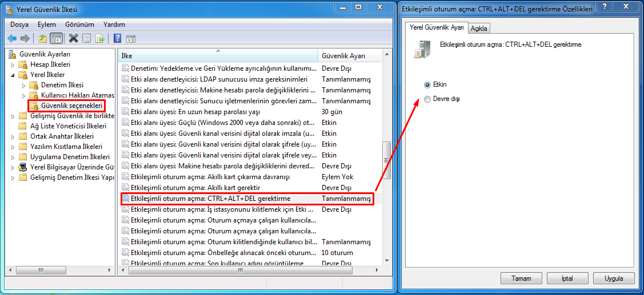The image size is (644, 295).
Task: Collapse the Yerel İlkeler tree node
Action: click(x=13, y=75)
